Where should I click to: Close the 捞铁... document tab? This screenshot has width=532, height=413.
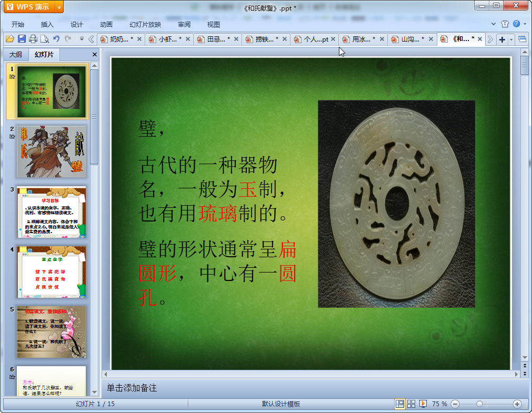[x=285, y=39]
